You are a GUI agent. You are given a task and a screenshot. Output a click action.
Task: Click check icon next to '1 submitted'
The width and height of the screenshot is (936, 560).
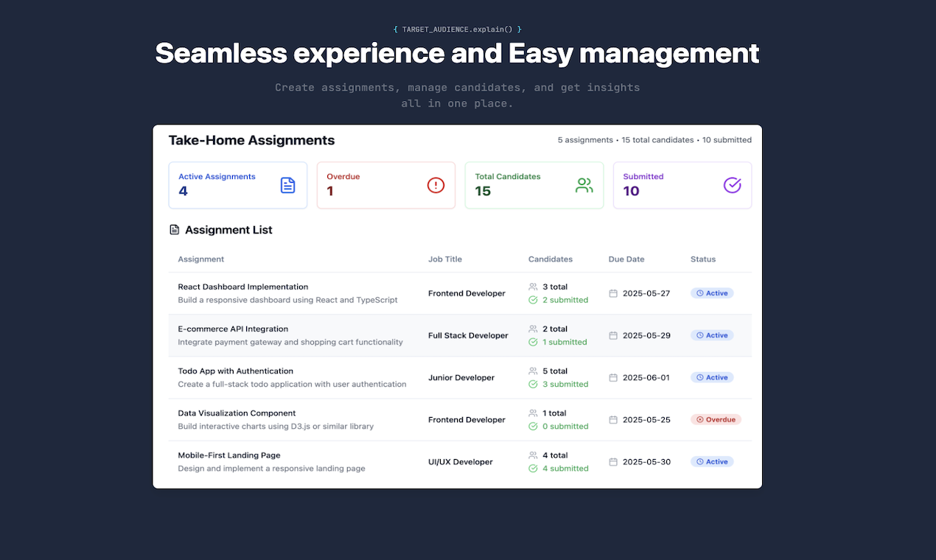pyautogui.click(x=533, y=342)
